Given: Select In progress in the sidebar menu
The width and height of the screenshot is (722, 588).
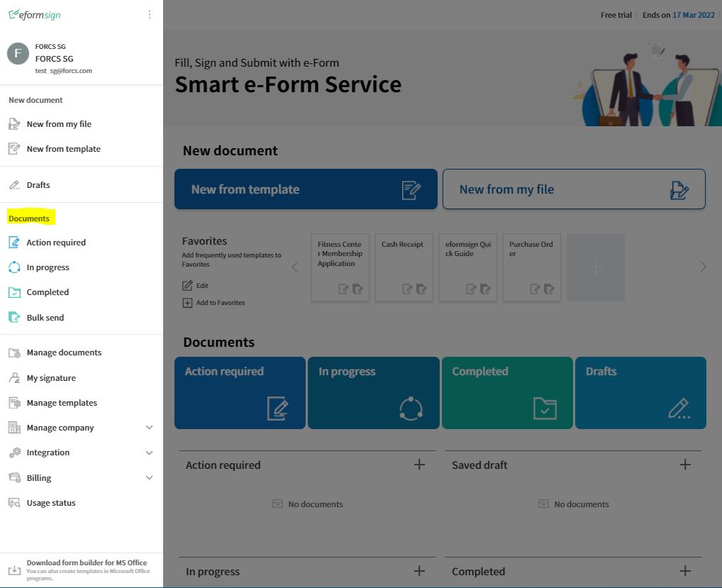Looking at the screenshot, I should 50,267.
